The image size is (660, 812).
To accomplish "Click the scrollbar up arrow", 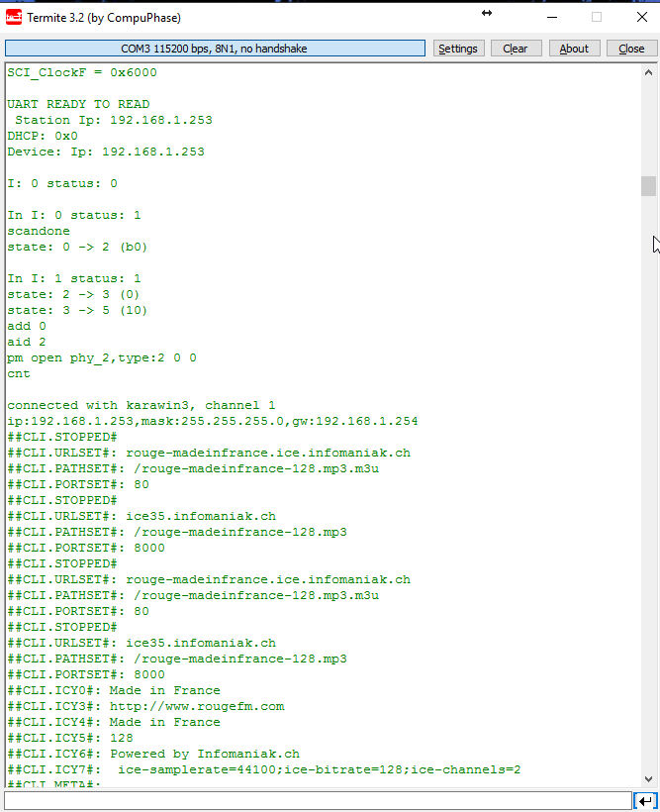I will [x=648, y=73].
